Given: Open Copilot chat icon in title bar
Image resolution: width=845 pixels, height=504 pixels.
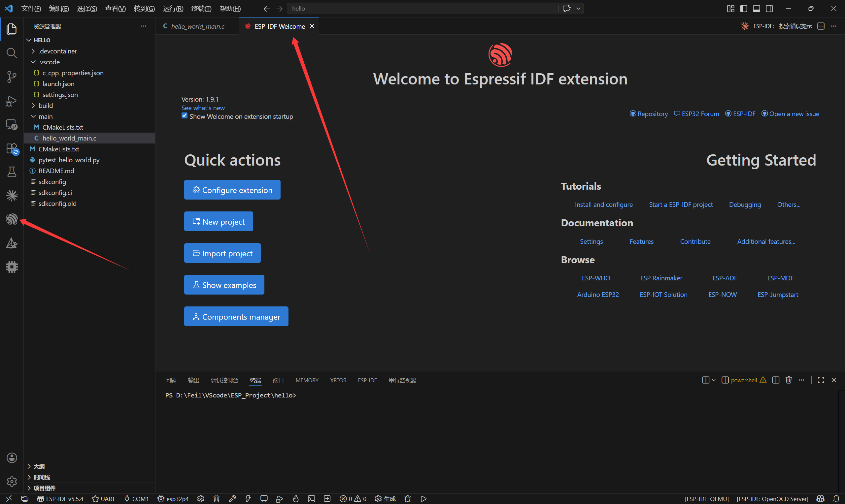Looking at the screenshot, I should click(x=566, y=9).
